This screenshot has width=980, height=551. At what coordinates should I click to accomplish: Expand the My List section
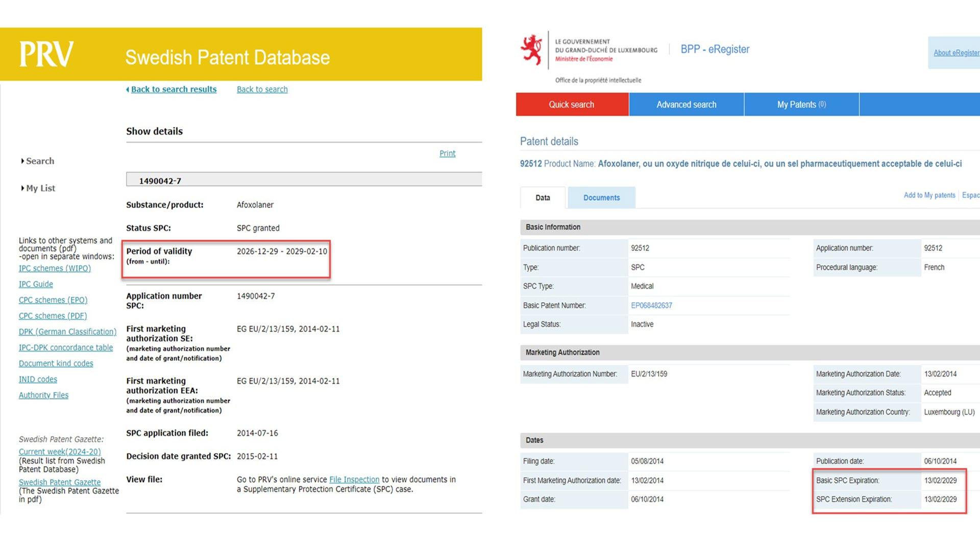[40, 188]
